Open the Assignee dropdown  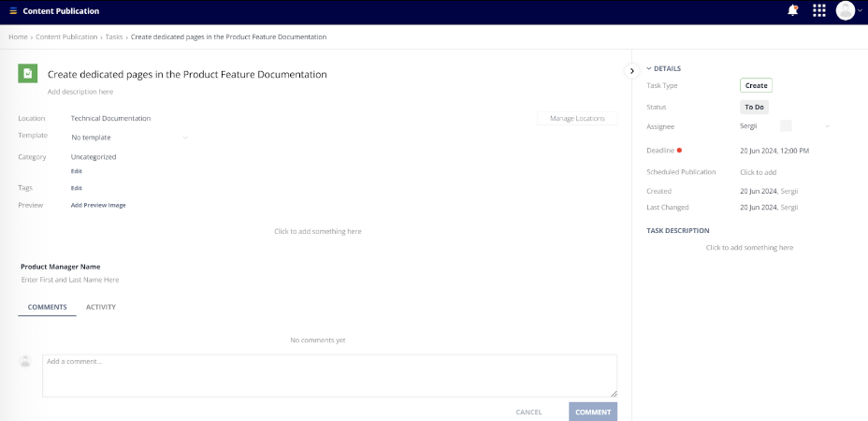tap(827, 126)
